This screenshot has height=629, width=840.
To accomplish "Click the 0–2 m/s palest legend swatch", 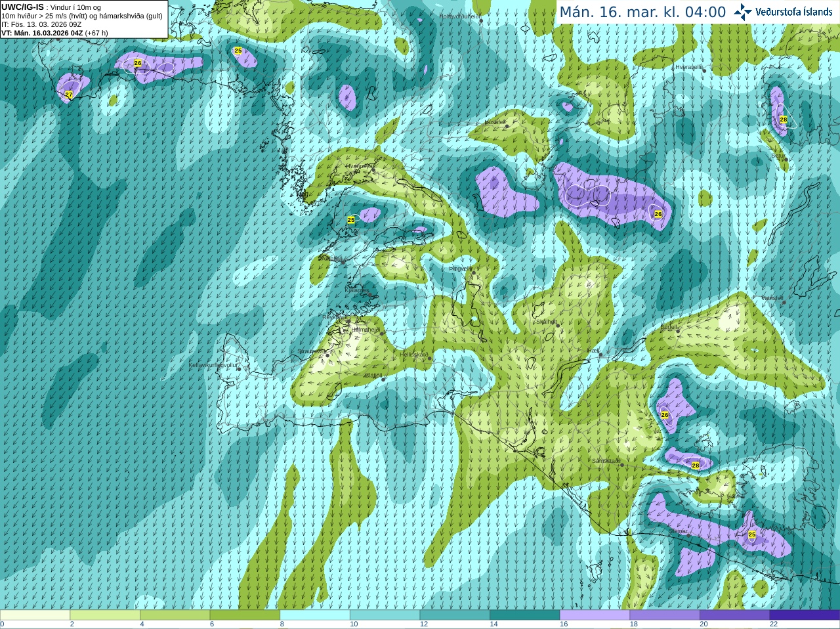I will [x=35, y=615].
